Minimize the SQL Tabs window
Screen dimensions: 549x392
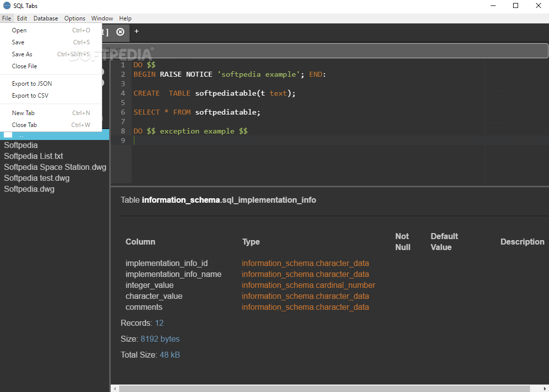click(493, 5)
